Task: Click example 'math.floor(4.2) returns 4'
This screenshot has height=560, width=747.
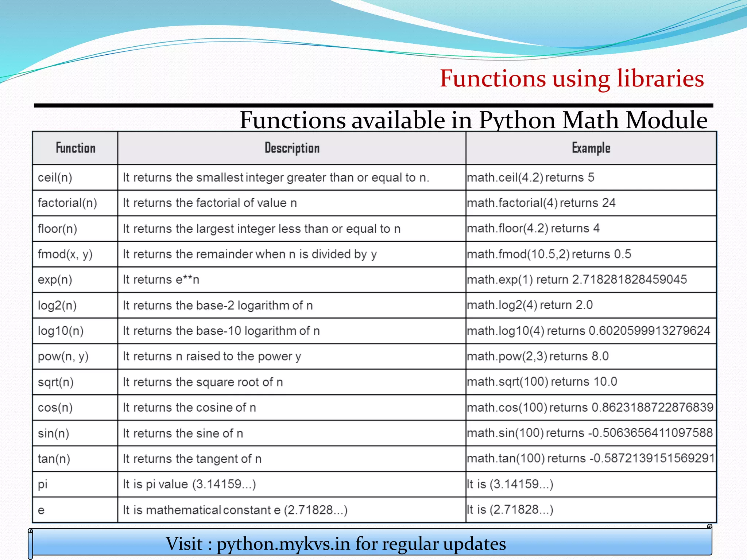Action: coord(533,229)
